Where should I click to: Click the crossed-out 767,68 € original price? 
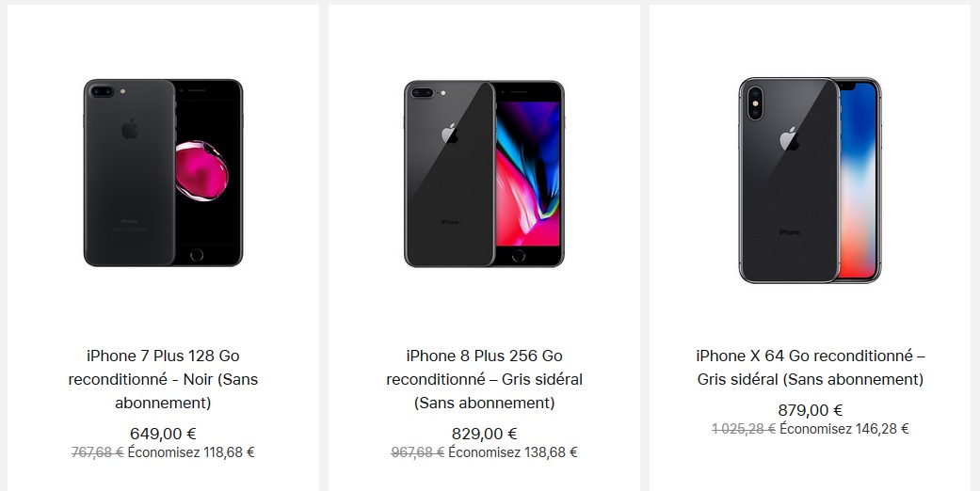tap(97, 452)
